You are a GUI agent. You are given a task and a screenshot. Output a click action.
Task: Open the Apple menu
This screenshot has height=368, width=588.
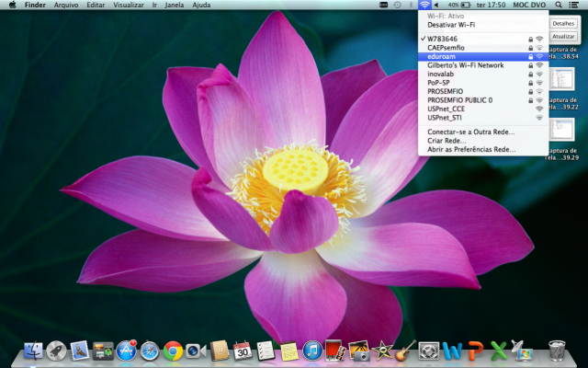pyautogui.click(x=12, y=5)
